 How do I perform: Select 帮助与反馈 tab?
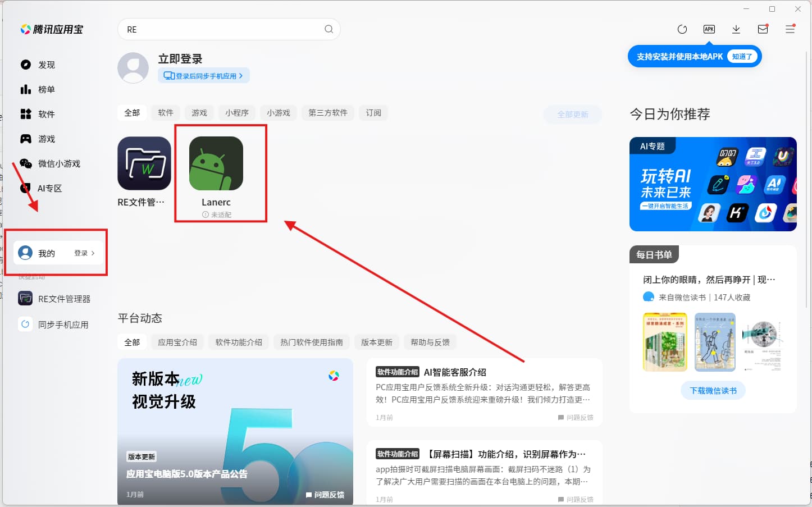click(x=430, y=342)
